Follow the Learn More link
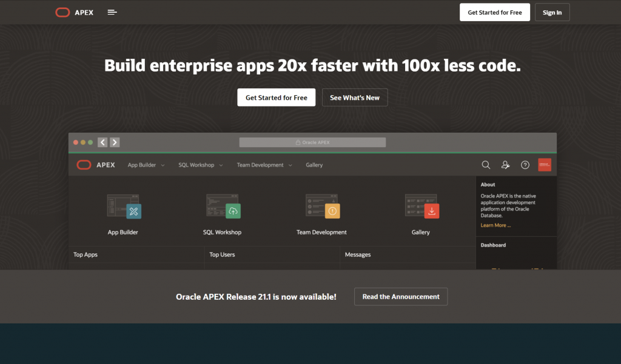621x364 pixels. tap(495, 225)
